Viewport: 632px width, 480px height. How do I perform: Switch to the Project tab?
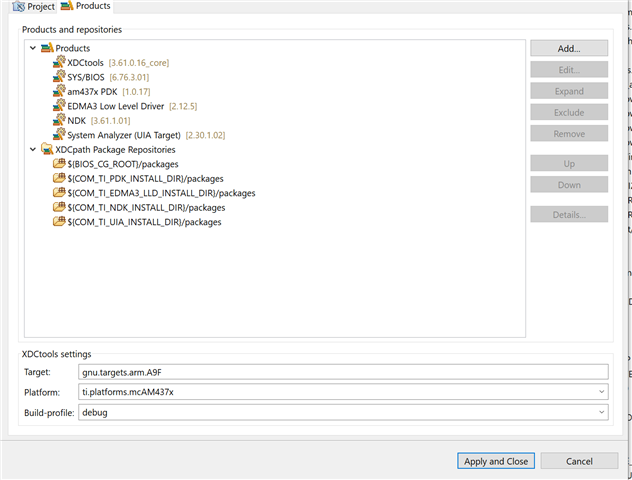[34, 7]
